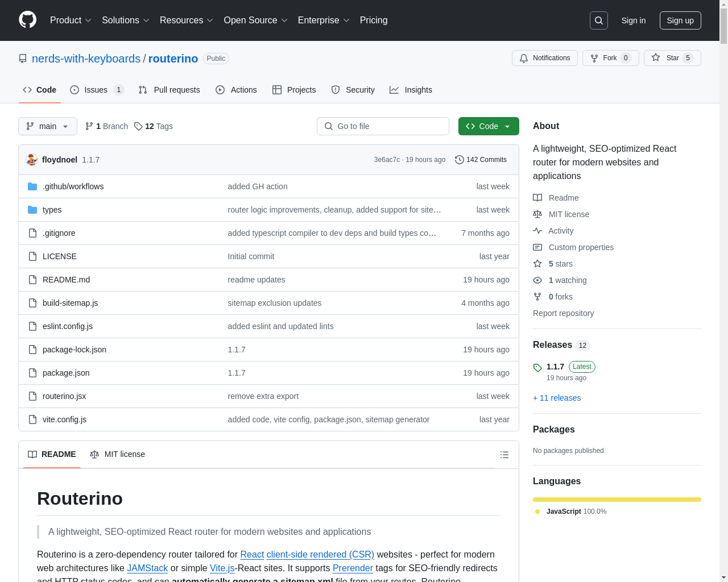Image resolution: width=728 pixels, height=582 pixels.
Task: Open the .github/workflows folder icon
Action: (32, 186)
